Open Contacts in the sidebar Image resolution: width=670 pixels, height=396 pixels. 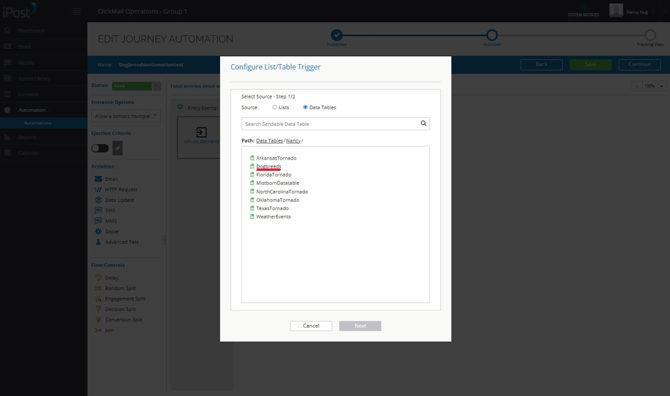(28, 94)
